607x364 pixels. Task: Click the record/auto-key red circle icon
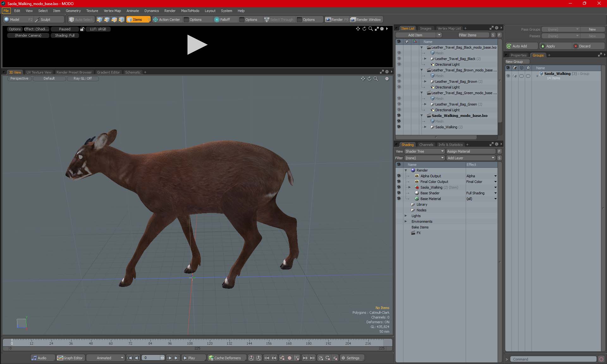click(x=289, y=358)
